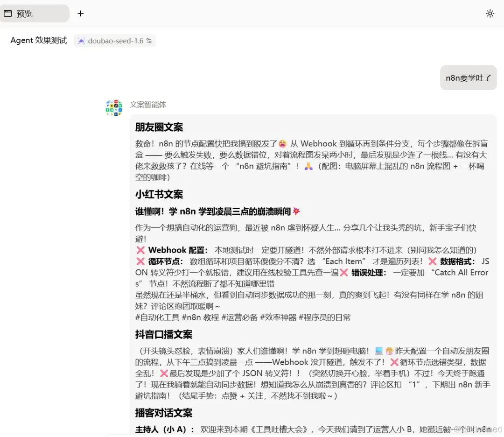
Task: Click the collision emoji after 崩溃瞬间
Action: (296, 211)
